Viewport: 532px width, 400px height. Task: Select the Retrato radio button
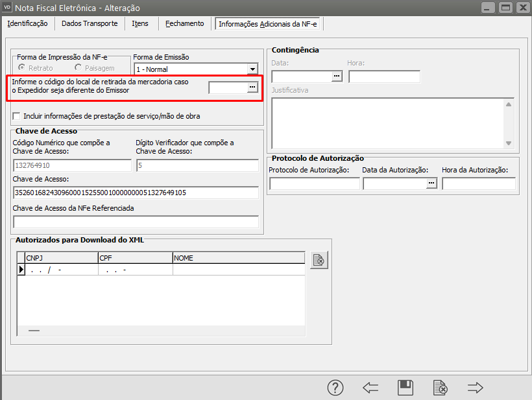(22, 68)
